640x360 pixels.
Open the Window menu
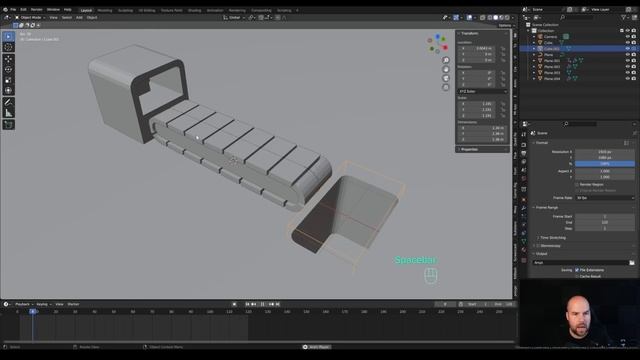53,9
